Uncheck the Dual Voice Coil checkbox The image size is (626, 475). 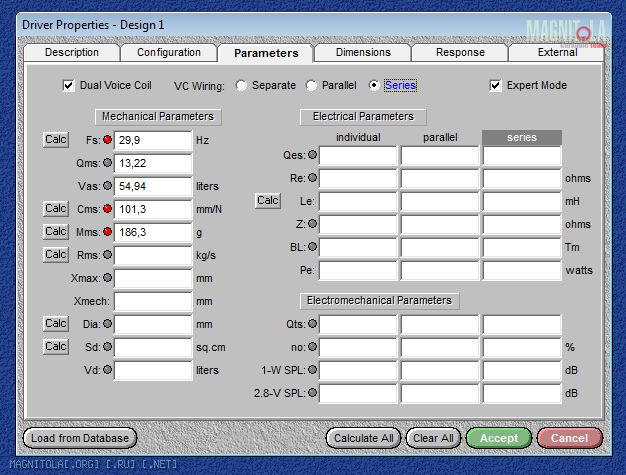pyautogui.click(x=69, y=86)
